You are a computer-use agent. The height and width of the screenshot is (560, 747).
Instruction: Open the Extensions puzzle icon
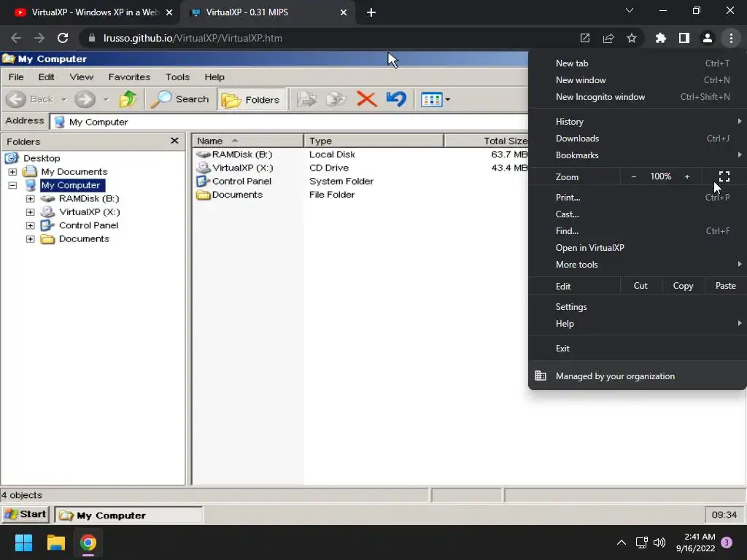click(x=661, y=38)
